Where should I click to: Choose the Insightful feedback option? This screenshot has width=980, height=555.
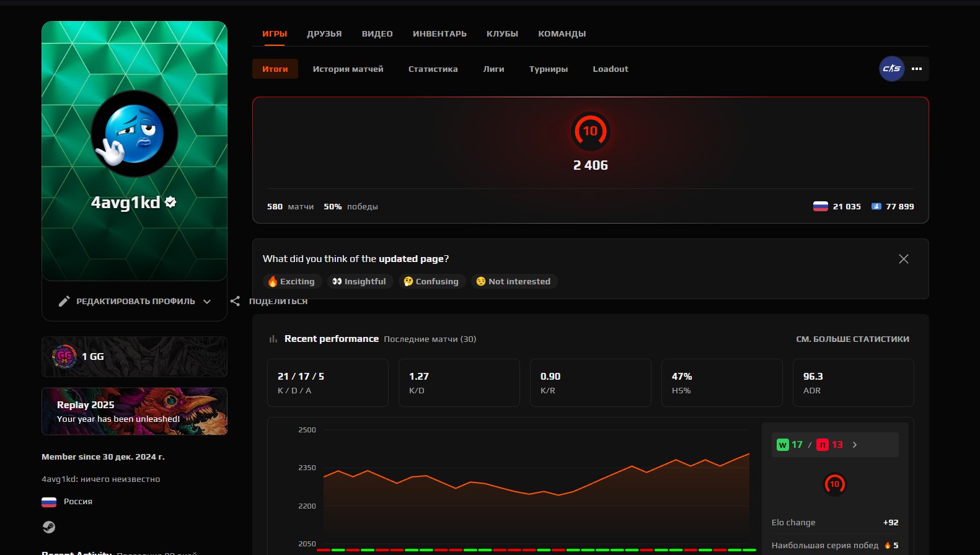click(x=360, y=281)
